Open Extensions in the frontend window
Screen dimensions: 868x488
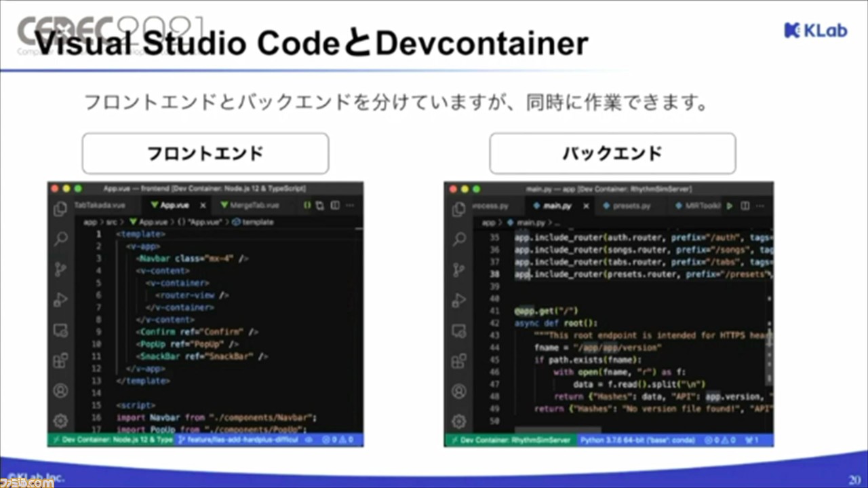click(61, 360)
